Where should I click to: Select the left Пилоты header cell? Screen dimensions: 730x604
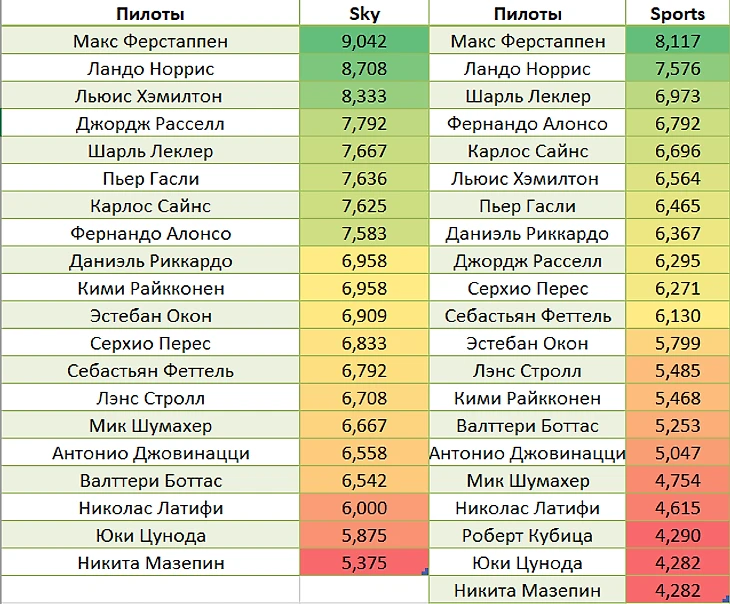coord(149,14)
